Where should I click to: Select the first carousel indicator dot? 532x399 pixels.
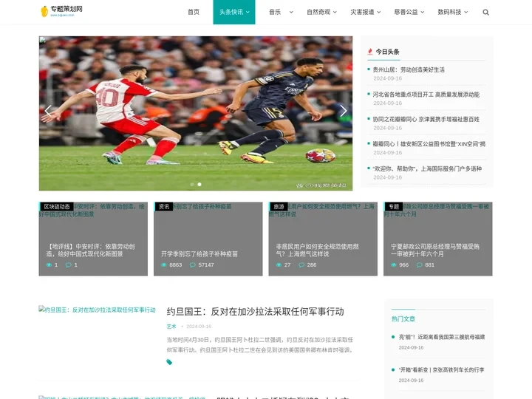(192, 184)
